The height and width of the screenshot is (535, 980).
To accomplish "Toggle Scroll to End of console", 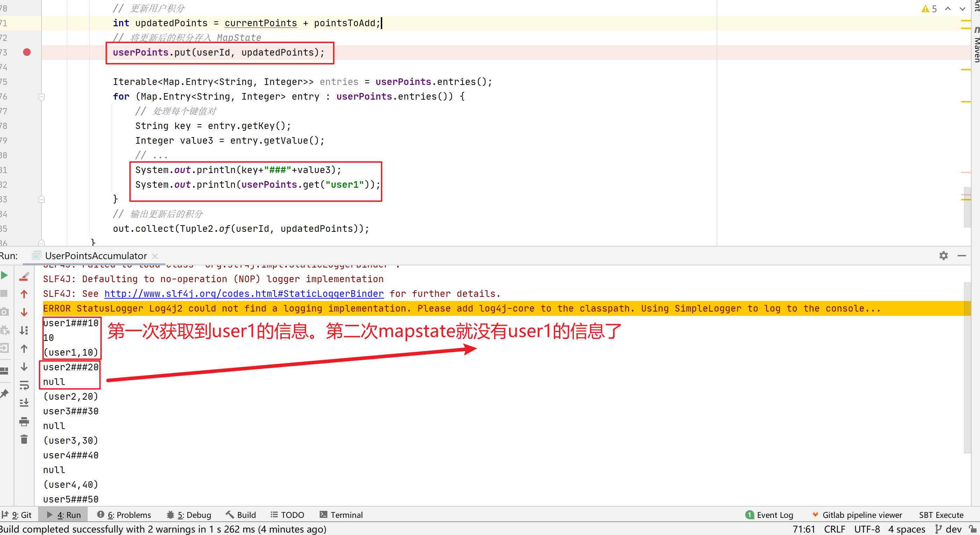I will click(x=24, y=402).
